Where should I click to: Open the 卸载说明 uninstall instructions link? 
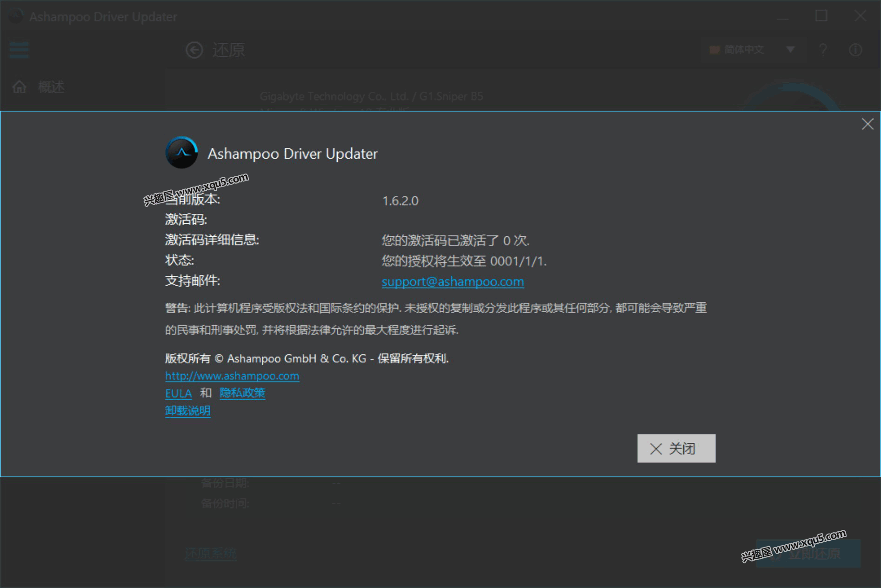click(187, 411)
